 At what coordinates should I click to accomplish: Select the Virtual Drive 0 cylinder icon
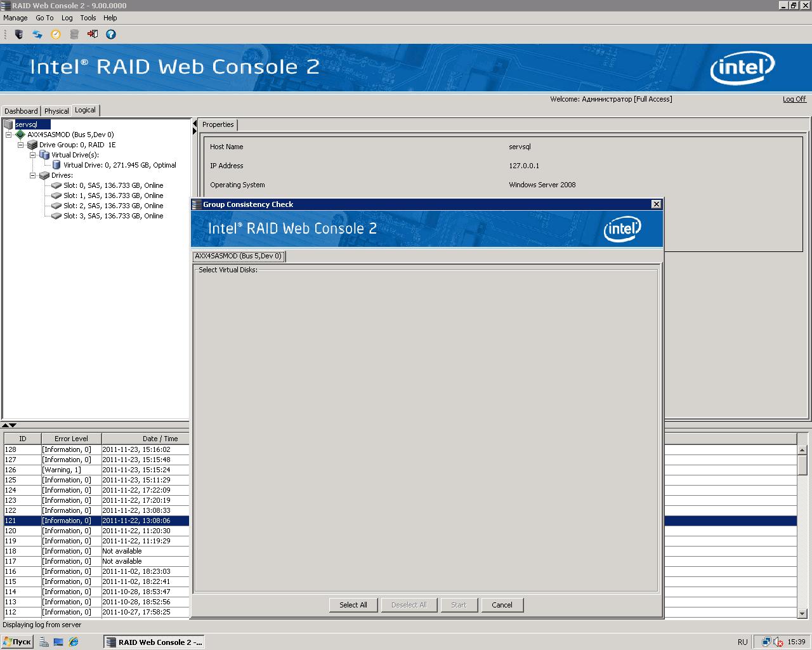56,165
